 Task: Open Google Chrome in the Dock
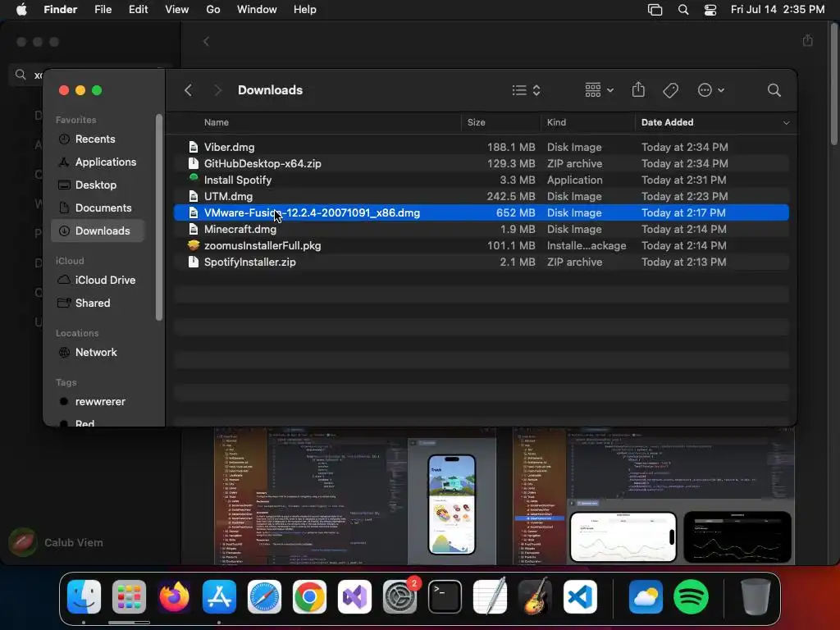[x=309, y=597]
